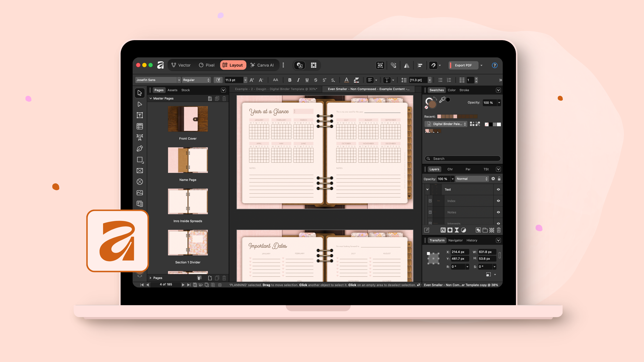Toggle the superscript button

click(324, 80)
